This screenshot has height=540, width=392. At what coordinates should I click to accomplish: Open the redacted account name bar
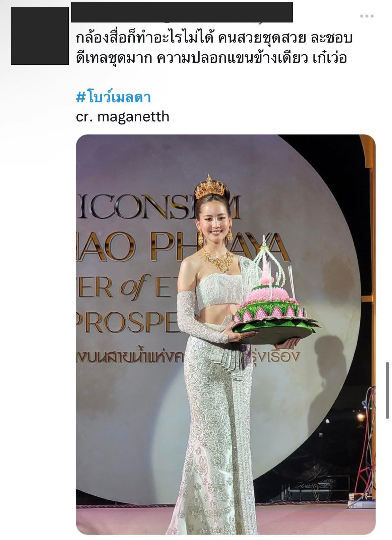[x=182, y=12]
